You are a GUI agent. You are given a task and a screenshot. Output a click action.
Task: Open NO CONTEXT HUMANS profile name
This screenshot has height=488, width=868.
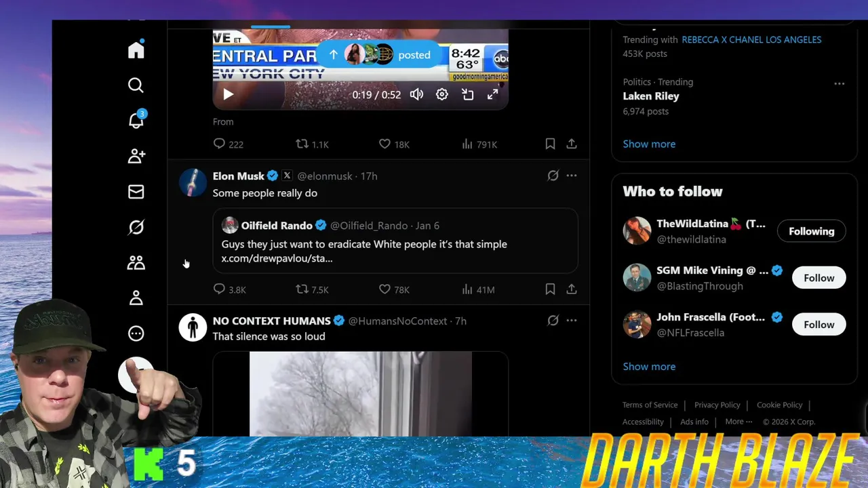[272, 321]
